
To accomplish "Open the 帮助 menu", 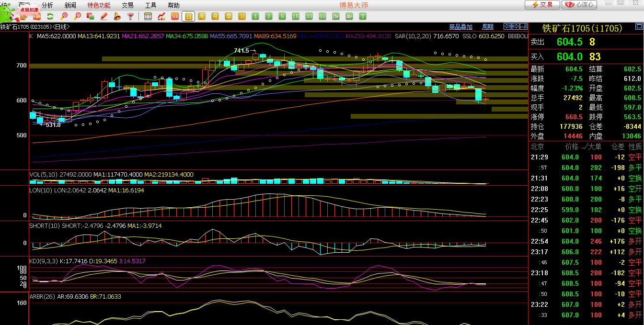I will 173,5.
